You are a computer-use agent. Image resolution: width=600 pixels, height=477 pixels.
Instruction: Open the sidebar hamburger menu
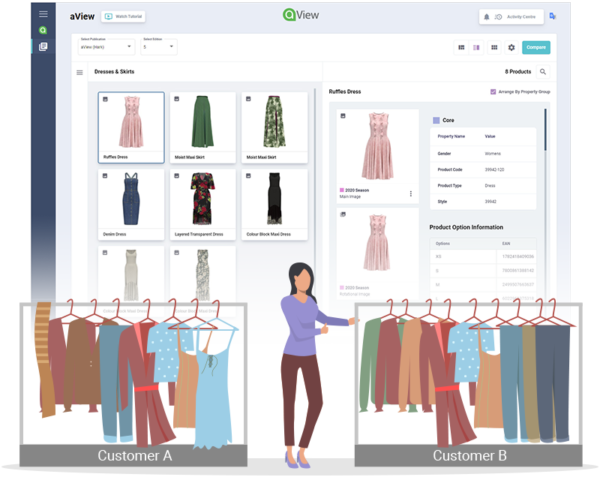click(43, 14)
